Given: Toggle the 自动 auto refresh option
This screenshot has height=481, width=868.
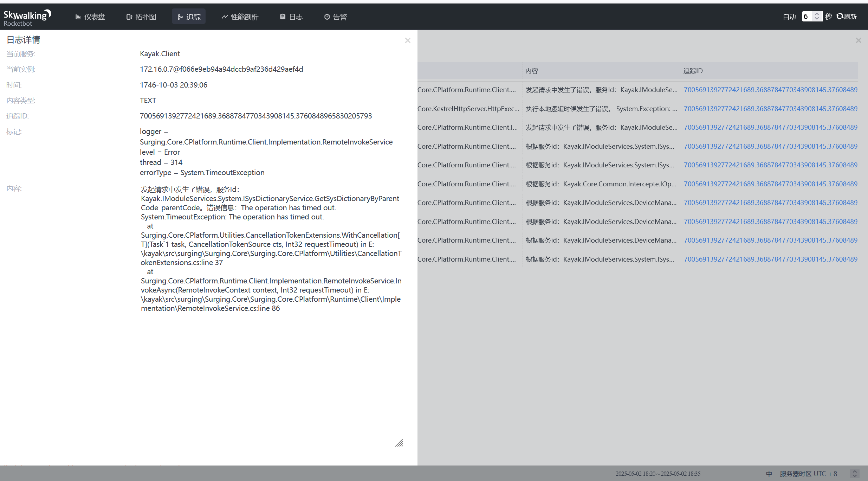Looking at the screenshot, I should 789,17.
